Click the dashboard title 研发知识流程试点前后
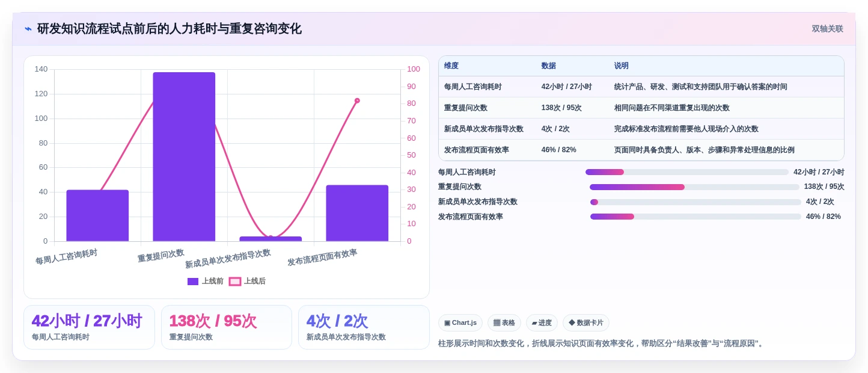The image size is (868, 373). point(170,29)
